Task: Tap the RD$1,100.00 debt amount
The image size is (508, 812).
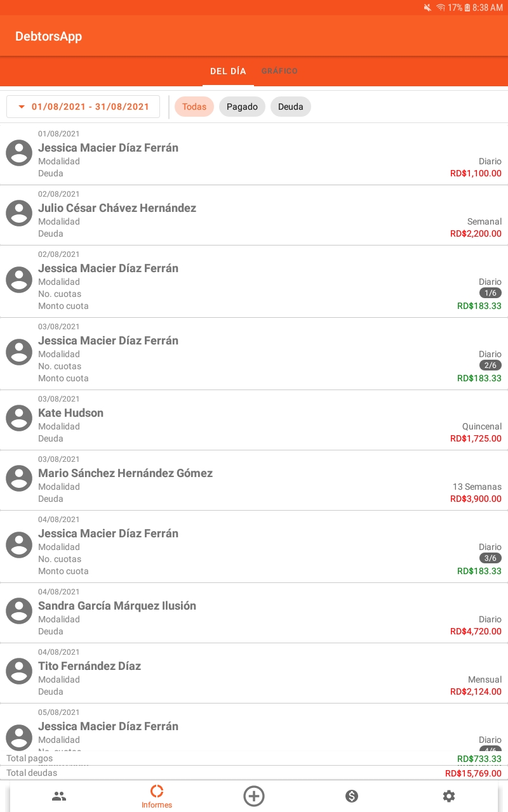Action: (476, 173)
